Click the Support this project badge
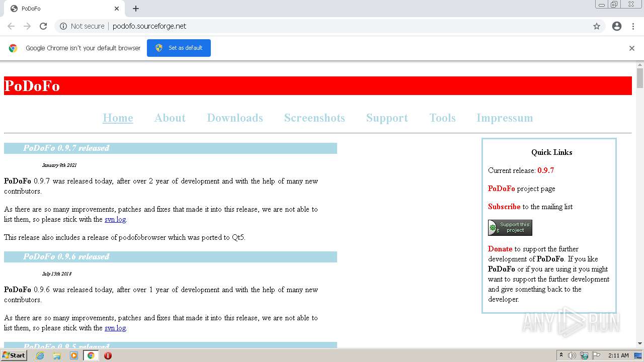Screen dimensions: 644x362 click(510, 228)
